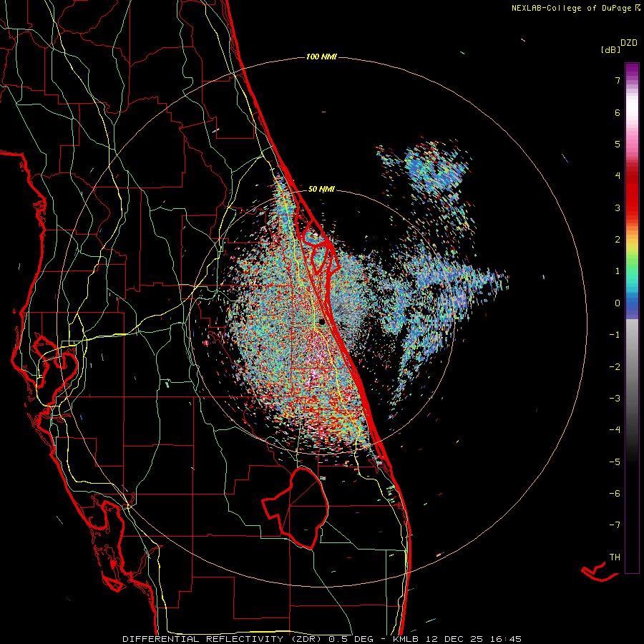
Task: Click the [dB] unit label
Action: tap(611, 50)
